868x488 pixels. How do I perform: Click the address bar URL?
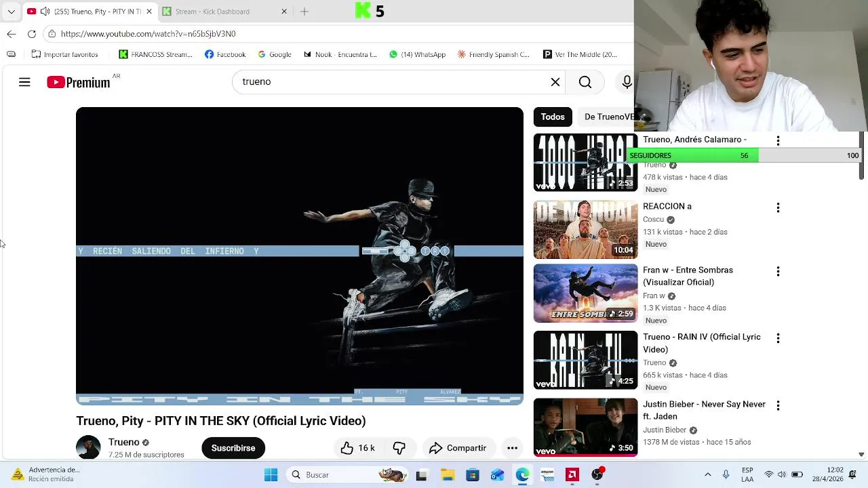point(148,34)
